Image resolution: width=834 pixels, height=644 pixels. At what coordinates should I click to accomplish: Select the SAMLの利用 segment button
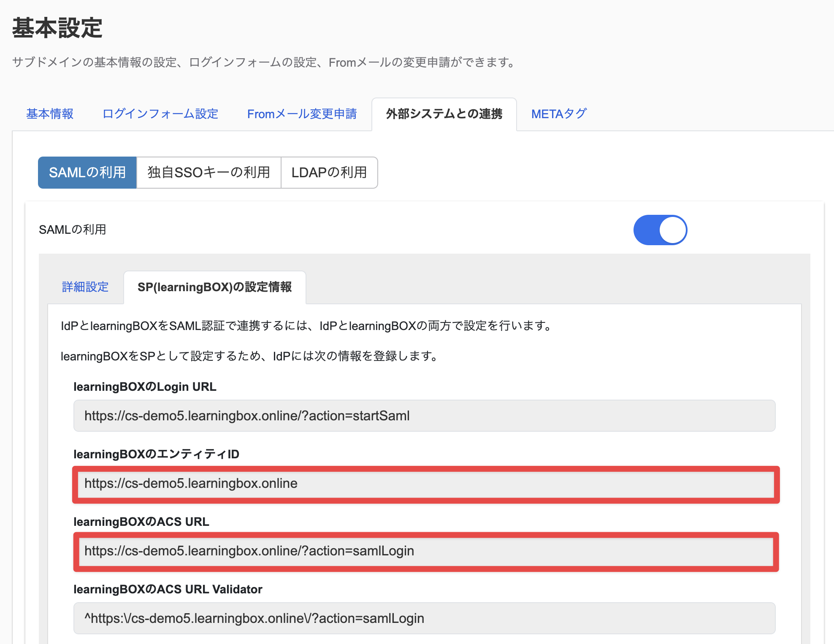(x=87, y=173)
